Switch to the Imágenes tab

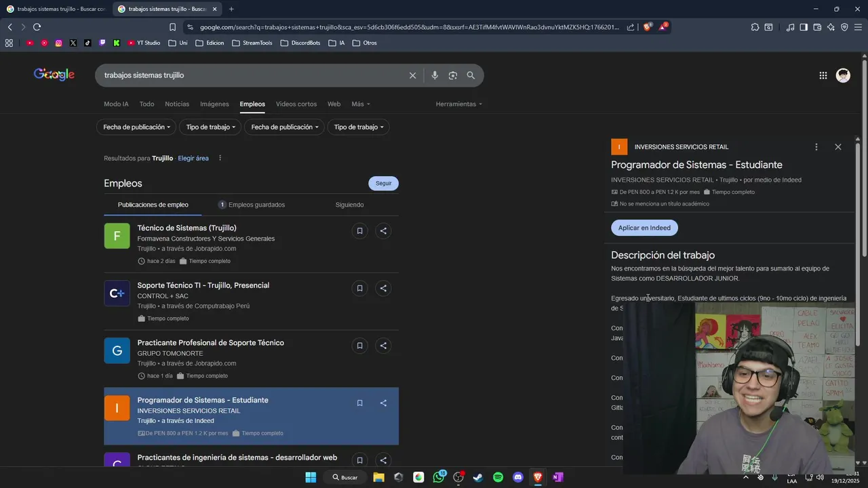tap(214, 104)
